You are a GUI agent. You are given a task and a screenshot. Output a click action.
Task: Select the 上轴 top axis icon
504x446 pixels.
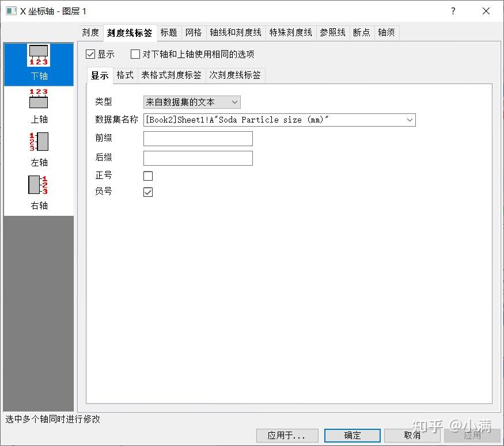[x=39, y=106]
